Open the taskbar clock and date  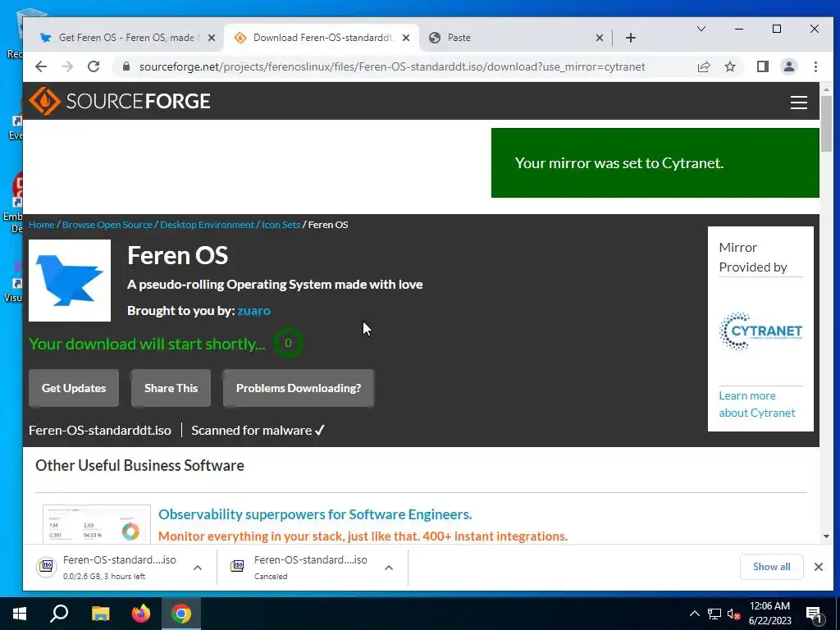click(x=769, y=614)
